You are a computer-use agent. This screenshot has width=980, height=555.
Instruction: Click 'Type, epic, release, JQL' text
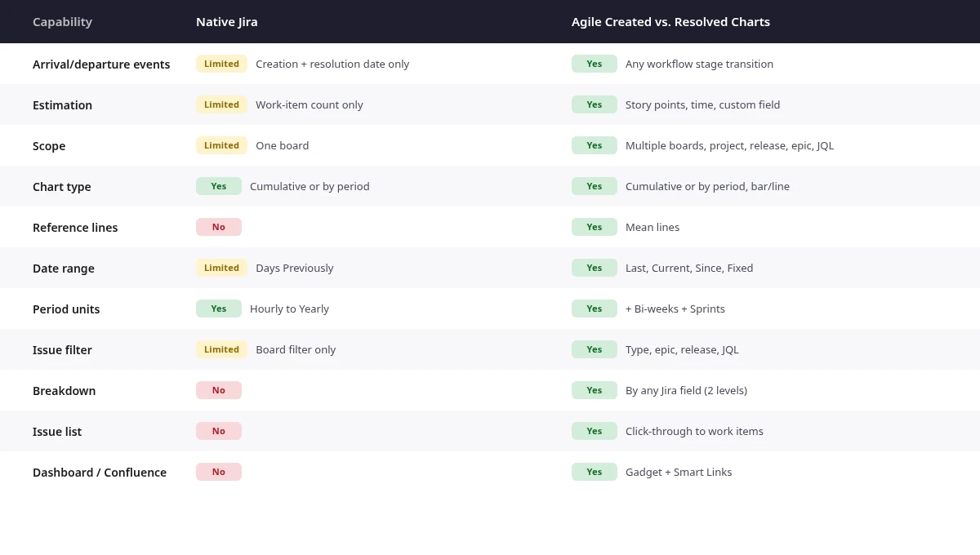682,350
